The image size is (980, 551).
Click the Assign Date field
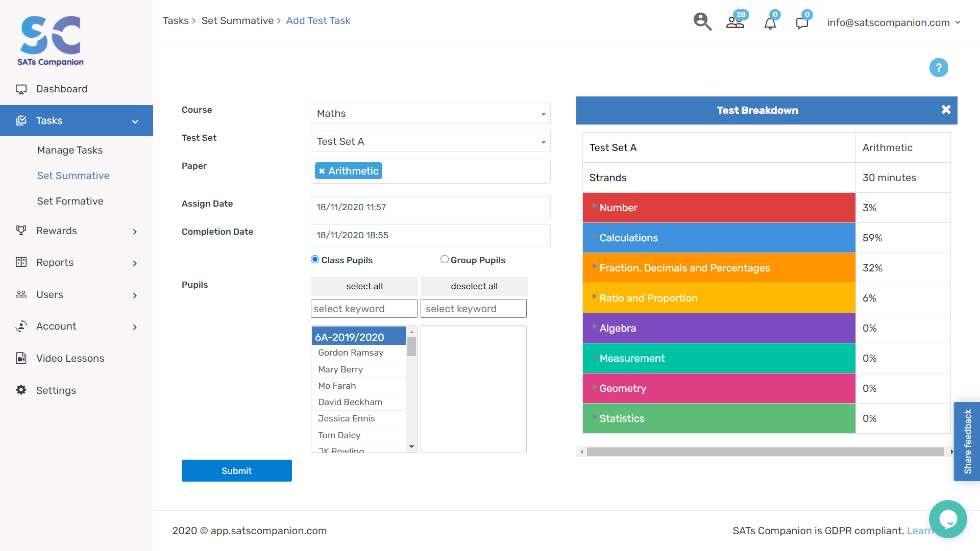pyautogui.click(x=430, y=207)
